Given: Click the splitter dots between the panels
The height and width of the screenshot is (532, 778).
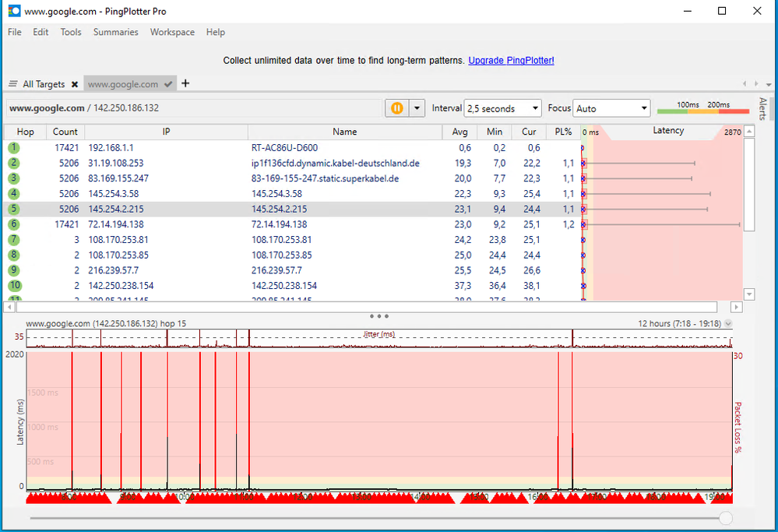Looking at the screenshot, I should coord(378,315).
